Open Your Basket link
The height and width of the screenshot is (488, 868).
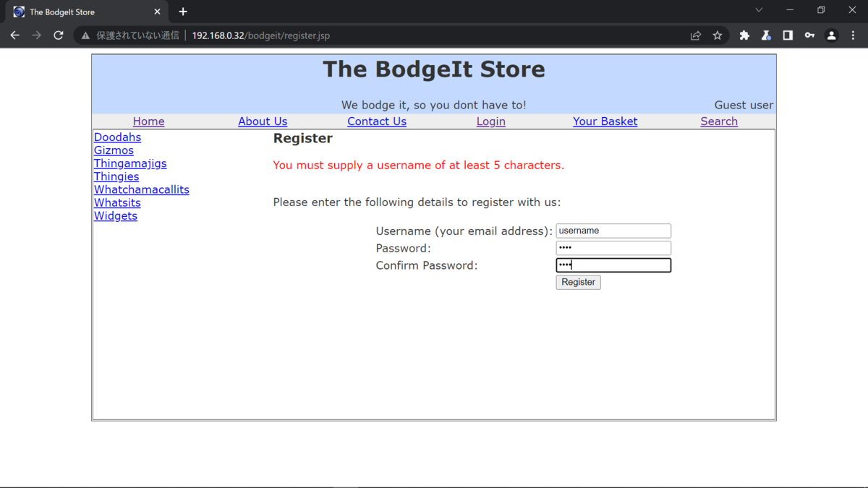[605, 121]
